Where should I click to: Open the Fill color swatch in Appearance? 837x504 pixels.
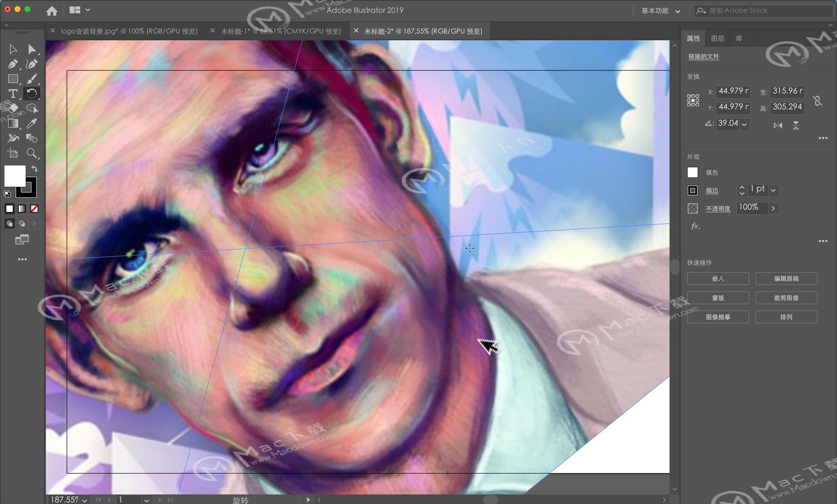(x=692, y=172)
